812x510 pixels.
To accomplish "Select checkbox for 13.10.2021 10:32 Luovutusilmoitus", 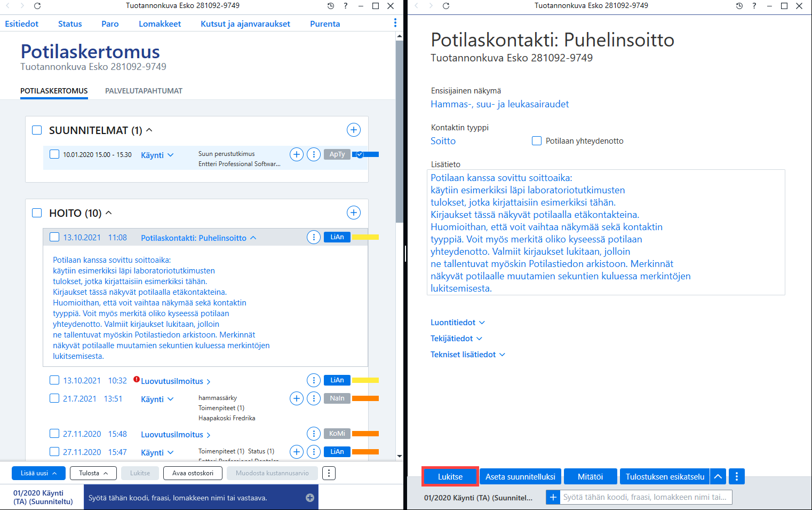I will click(54, 380).
